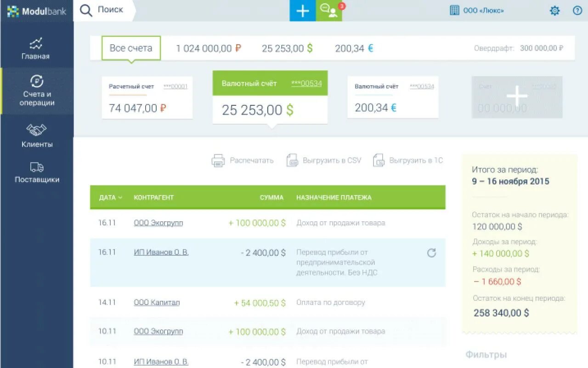Image resolution: width=588 pixels, height=368 pixels.
Task: Click Выгрузить в 1С
Action: point(416,161)
